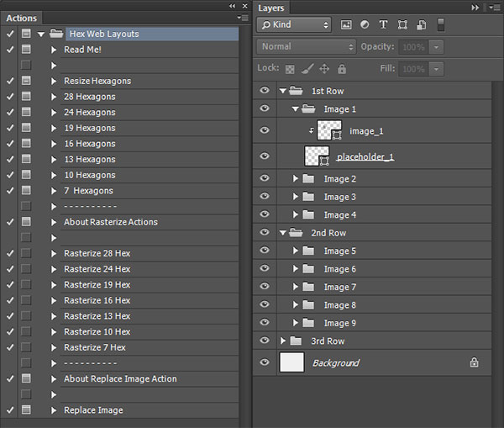Filter layers by type (T) icon

pyautogui.click(x=383, y=24)
